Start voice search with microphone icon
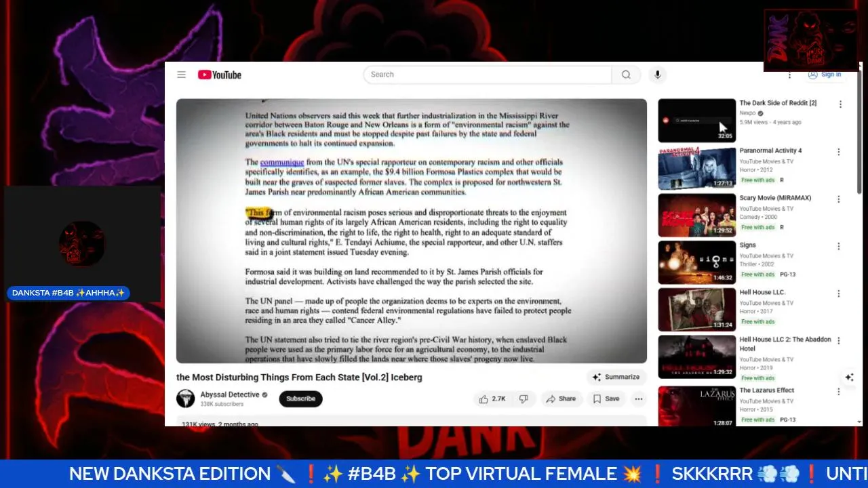Viewport: 868px width, 488px height. coord(657,75)
